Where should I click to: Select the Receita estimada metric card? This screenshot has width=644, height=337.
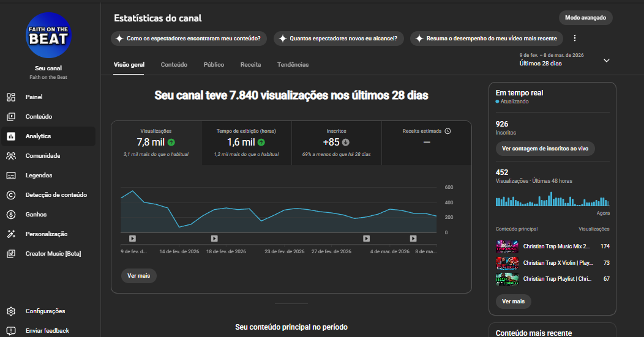click(427, 143)
